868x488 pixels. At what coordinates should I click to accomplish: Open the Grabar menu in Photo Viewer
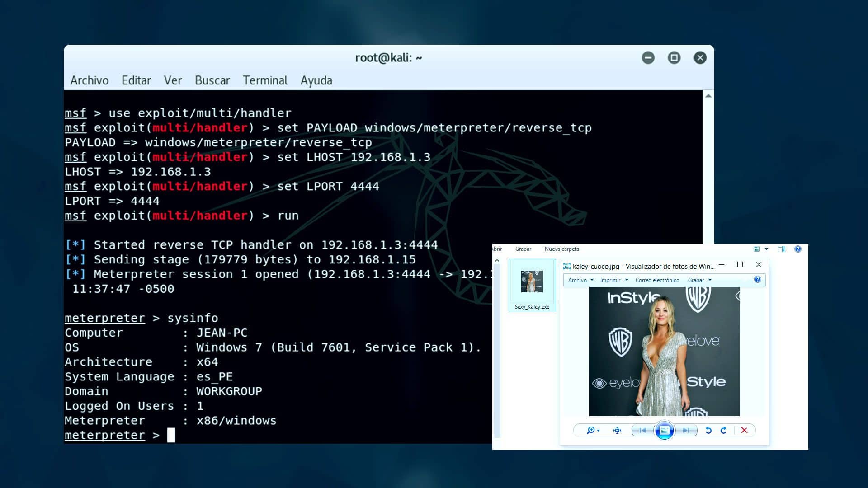click(x=698, y=280)
